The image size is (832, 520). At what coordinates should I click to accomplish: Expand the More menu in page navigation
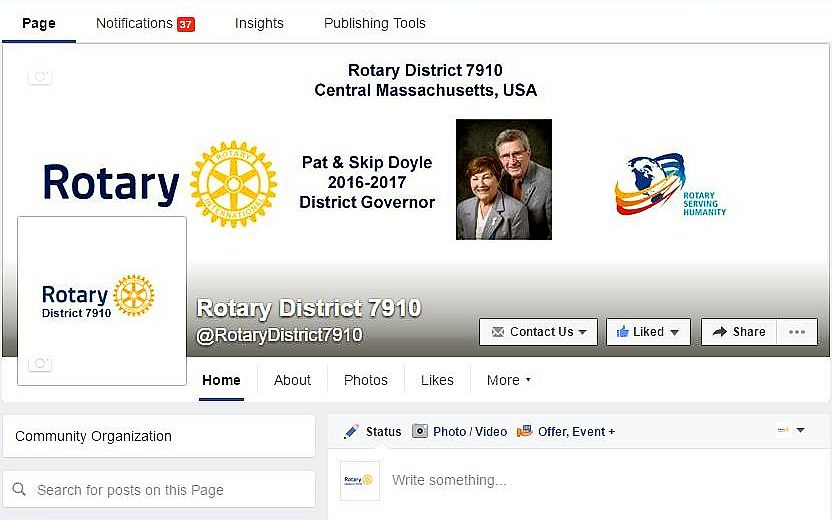[509, 380]
